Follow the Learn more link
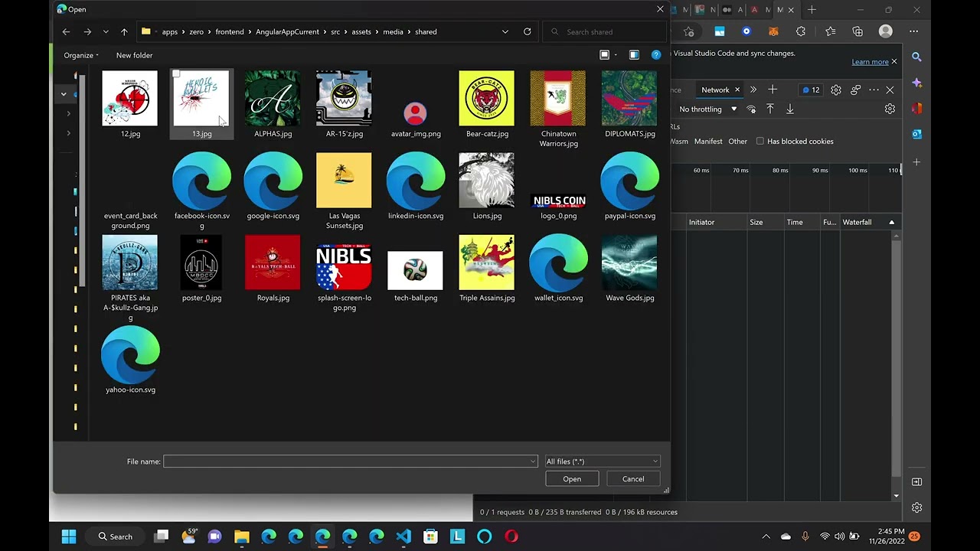980x551 pixels. pos(870,62)
